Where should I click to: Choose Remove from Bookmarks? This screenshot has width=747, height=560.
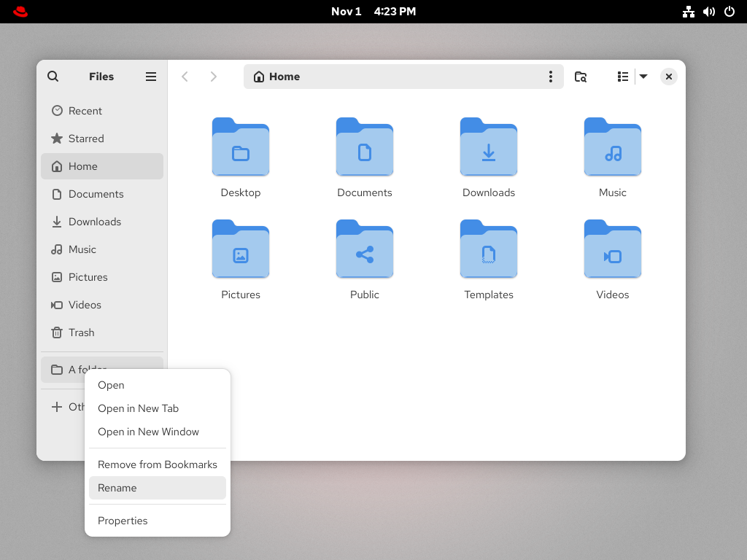[x=158, y=464]
